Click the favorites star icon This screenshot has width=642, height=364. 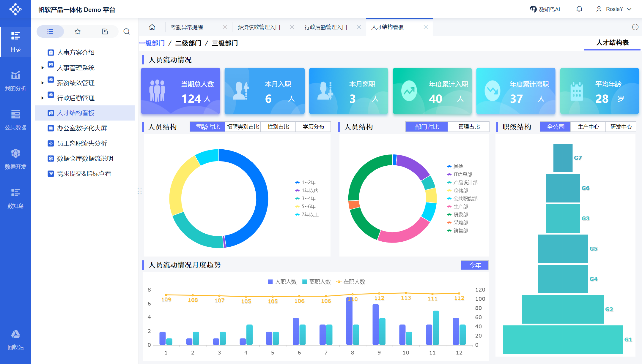coord(78,31)
